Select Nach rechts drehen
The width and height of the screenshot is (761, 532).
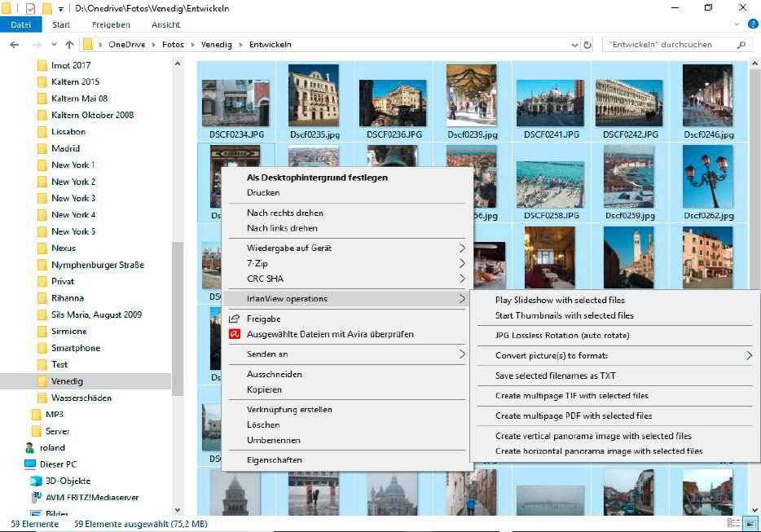[x=285, y=213]
